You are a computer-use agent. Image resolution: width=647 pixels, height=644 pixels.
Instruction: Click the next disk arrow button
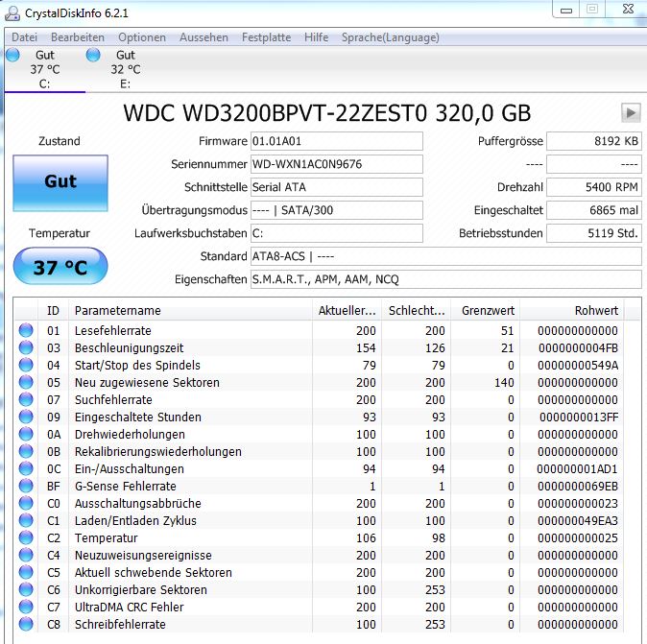click(x=631, y=112)
